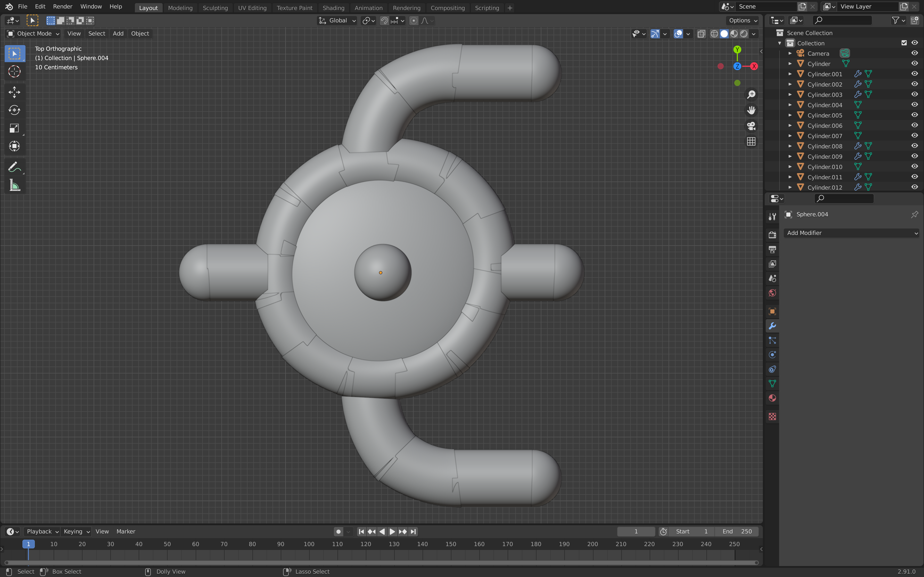Open Physics properties tab
This screenshot has width=924, height=577.
pos(772,355)
